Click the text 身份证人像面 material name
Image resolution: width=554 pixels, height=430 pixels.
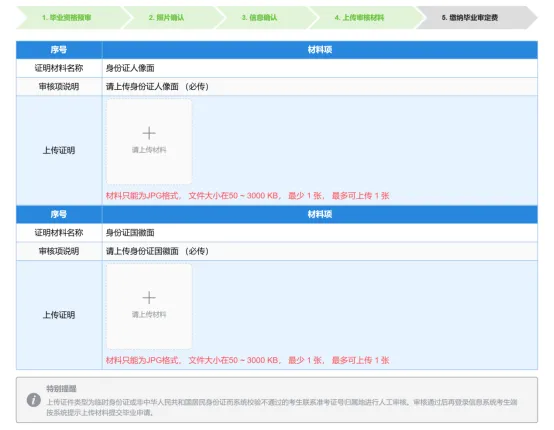130,68
